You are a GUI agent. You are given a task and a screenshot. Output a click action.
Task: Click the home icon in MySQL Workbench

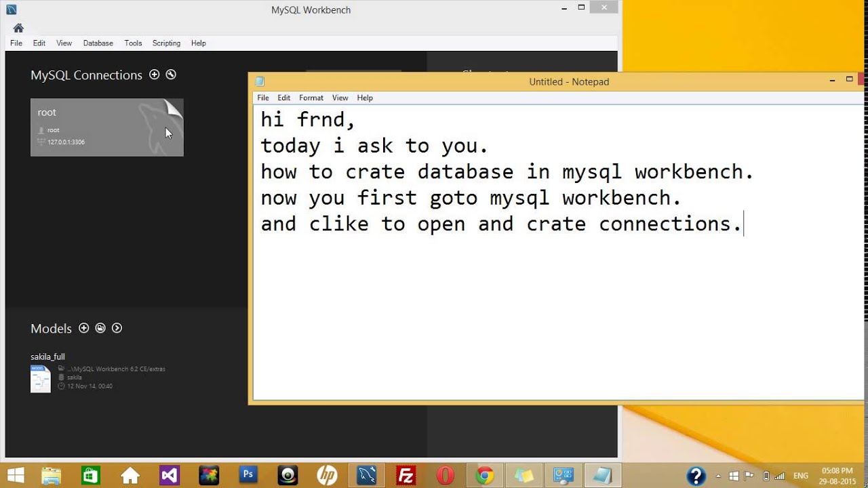[x=18, y=28]
